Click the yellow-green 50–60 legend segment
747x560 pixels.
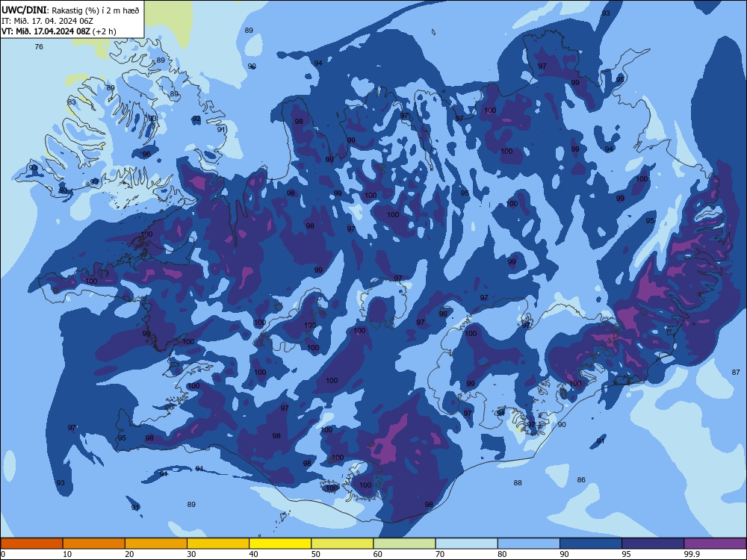point(343,544)
